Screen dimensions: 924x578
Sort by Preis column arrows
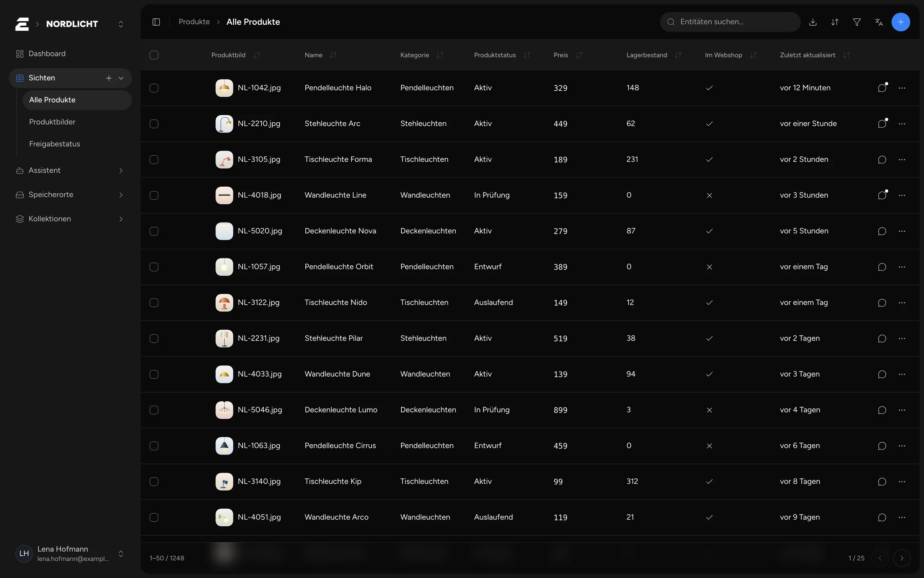579,55
